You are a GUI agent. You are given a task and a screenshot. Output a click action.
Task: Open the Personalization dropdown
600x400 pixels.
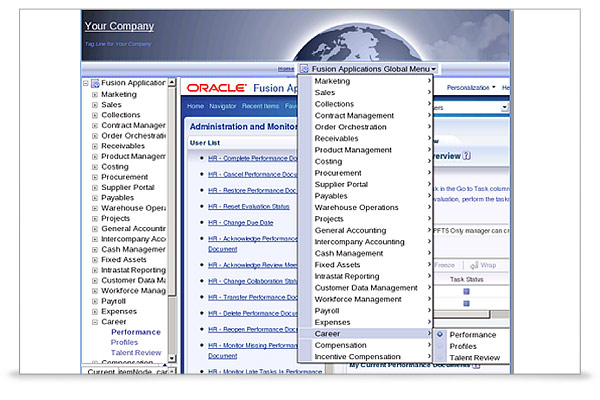pos(471,88)
